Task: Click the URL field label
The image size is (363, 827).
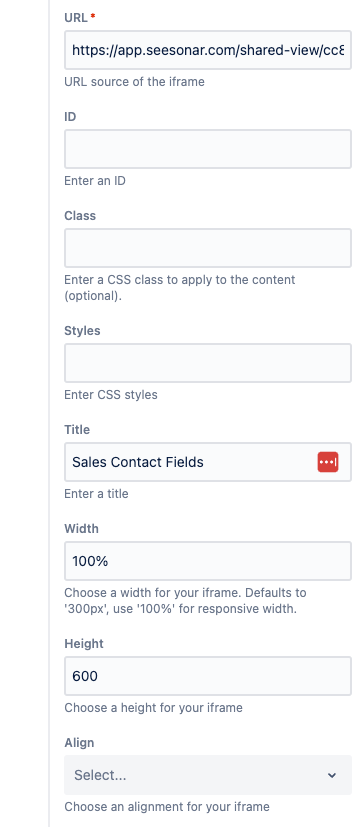Action: pyautogui.click(x=76, y=17)
